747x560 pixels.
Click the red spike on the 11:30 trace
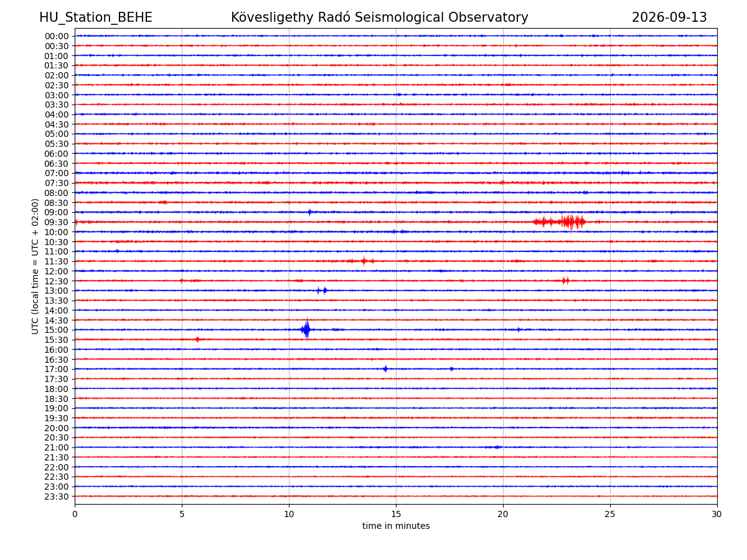point(364,261)
